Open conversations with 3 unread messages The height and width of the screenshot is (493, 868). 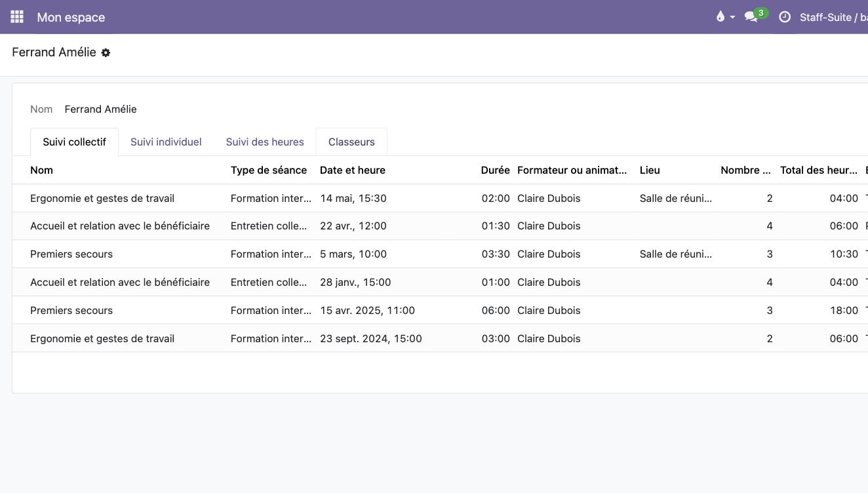[755, 16]
